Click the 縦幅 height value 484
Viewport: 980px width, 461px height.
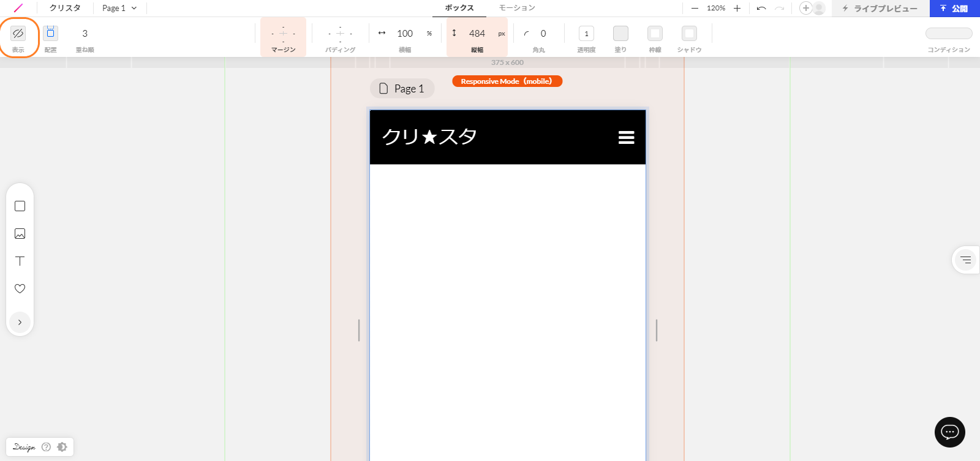[477, 34]
